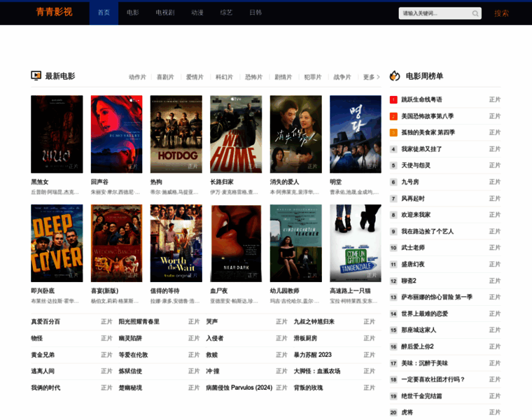Open the 首页 navigation tab

[104, 13]
